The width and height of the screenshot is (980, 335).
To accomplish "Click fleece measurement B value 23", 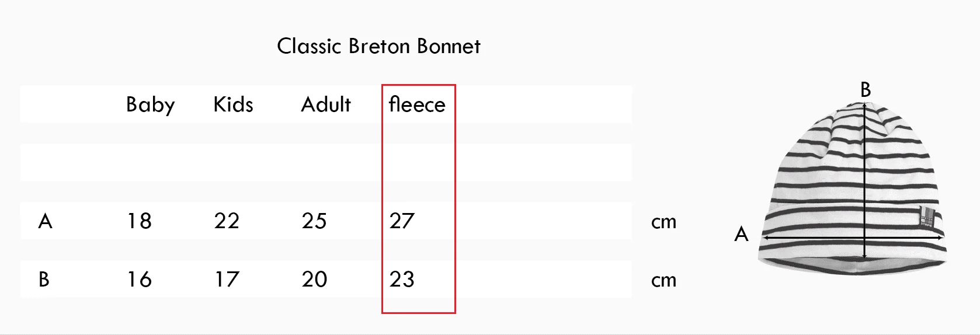I will 402,280.
